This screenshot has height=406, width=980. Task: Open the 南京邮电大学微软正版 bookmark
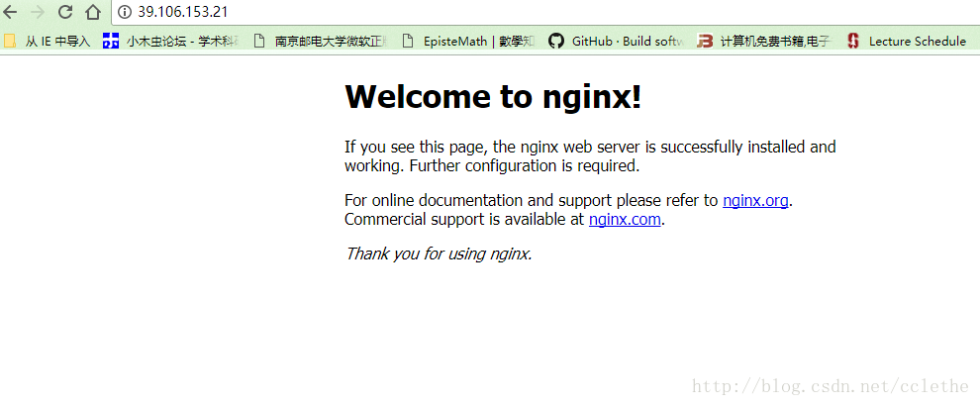point(320,42)
